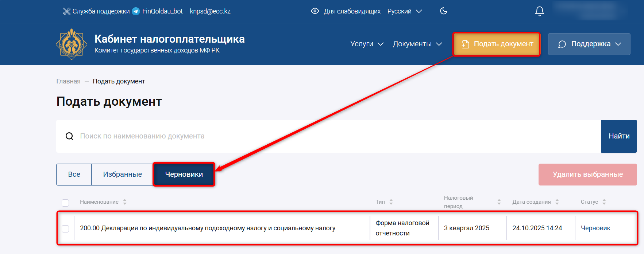
Task: Click the Черновик status link in the row
Action: pyautogui.click(x=595, y=228)
